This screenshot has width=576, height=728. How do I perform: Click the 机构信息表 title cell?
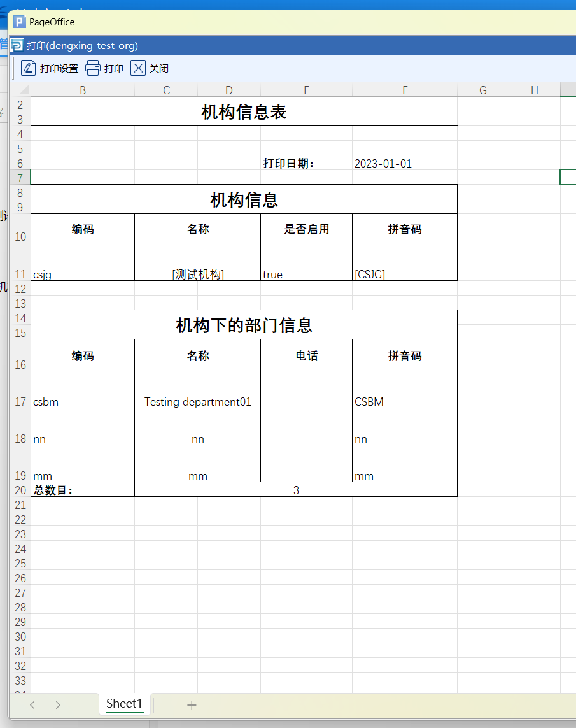(244, 112)
